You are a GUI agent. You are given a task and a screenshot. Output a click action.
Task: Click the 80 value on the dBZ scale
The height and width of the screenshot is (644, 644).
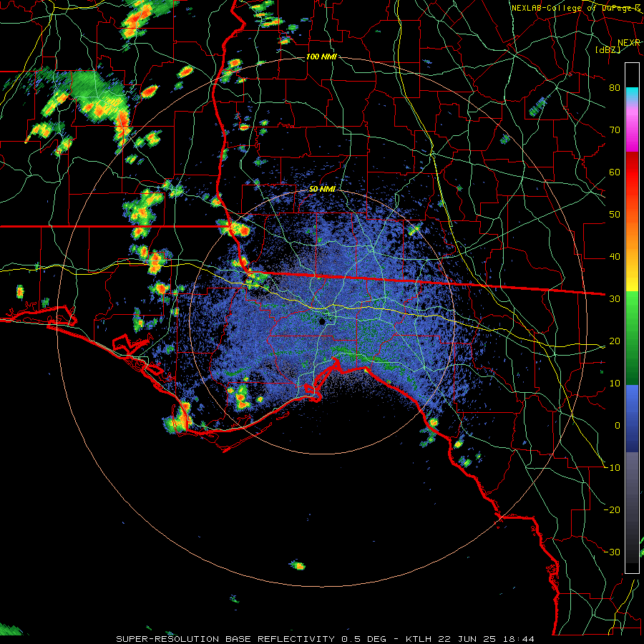point(615,87)
